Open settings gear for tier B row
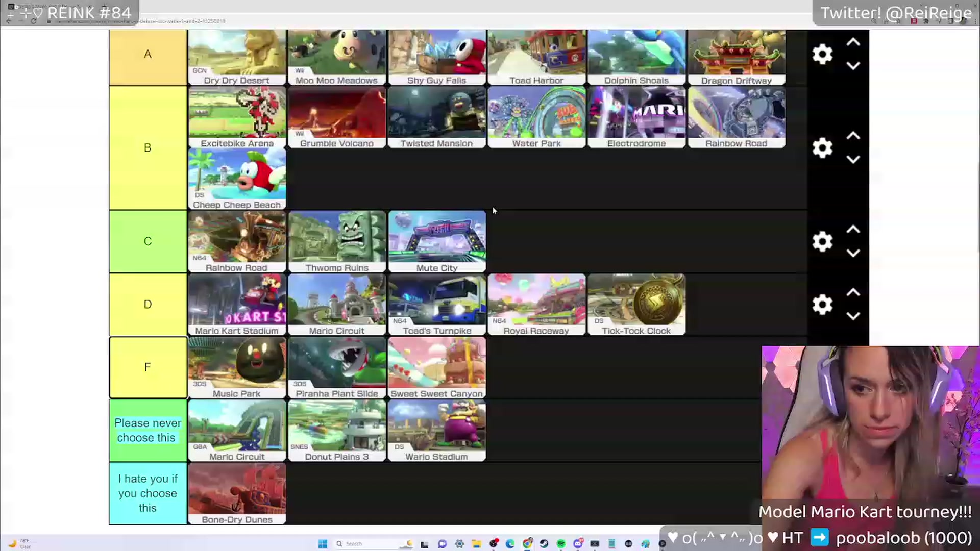 click(x=822, y=148)
